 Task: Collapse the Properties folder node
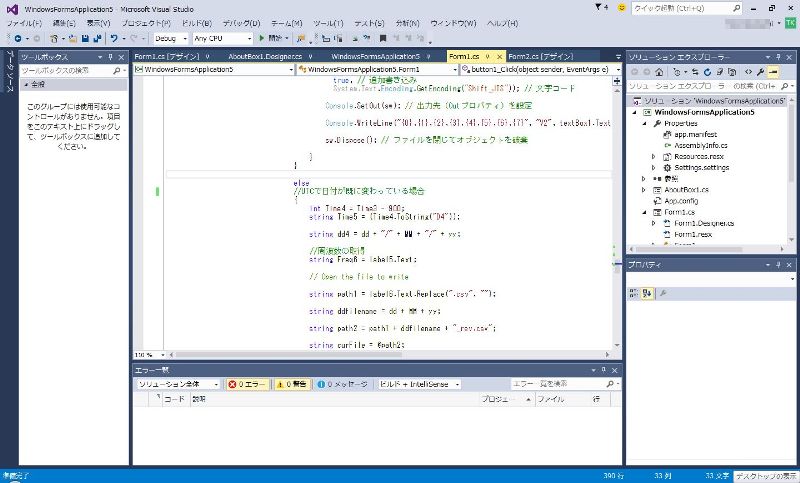pos(644,123)
